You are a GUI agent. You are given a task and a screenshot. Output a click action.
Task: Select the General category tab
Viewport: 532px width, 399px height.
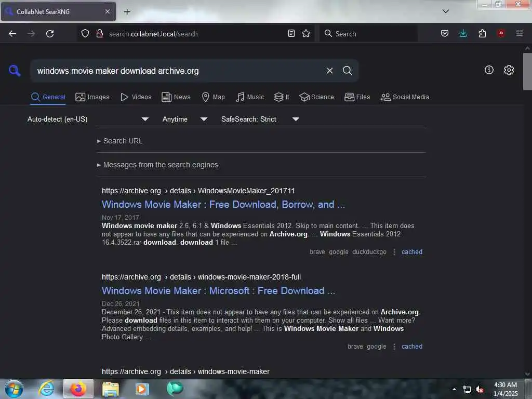tap(48, 97)
